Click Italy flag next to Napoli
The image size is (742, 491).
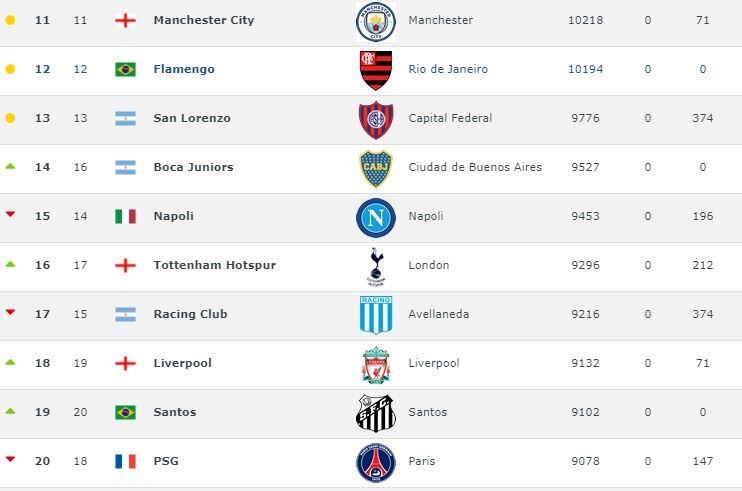pos(125,216)
